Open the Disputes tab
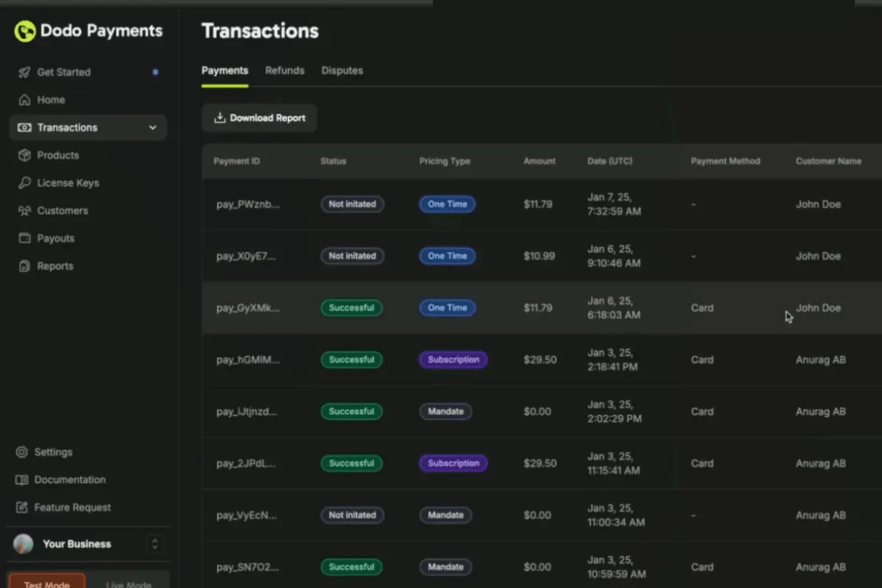The width and height of the screenshot is (882, 588). [342, 71]
